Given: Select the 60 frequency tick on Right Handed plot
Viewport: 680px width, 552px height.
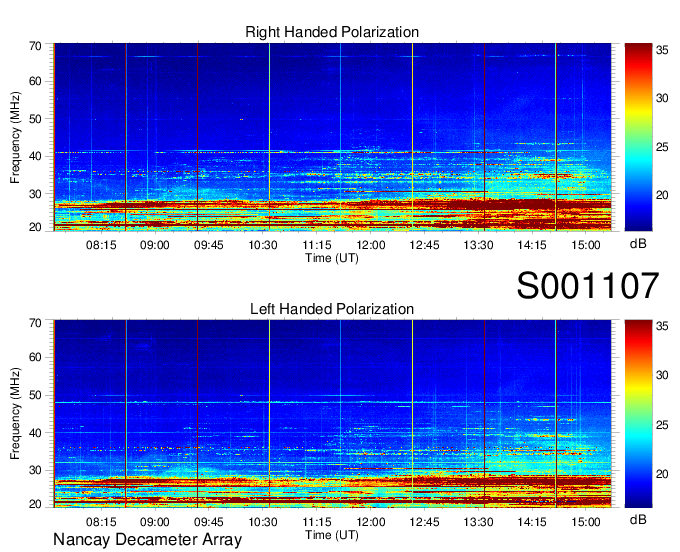Looking at the screenshot, I should point(36,81).
